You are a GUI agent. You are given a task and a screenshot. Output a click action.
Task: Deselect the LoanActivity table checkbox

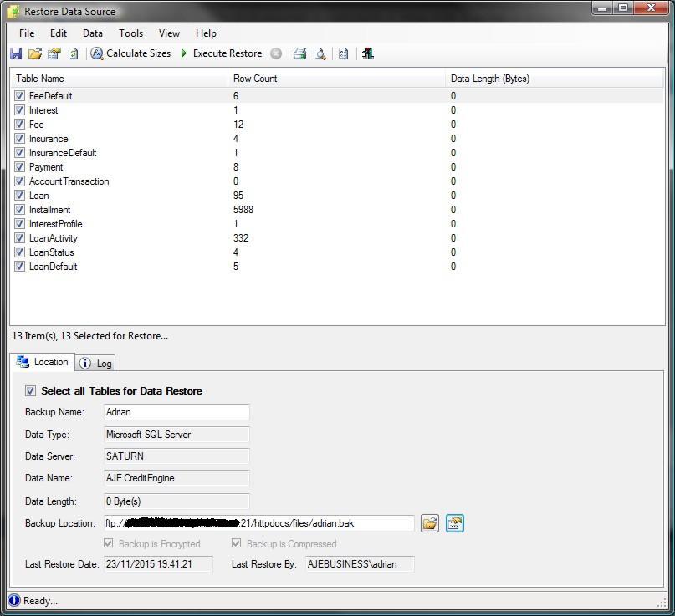click(19, 238)
